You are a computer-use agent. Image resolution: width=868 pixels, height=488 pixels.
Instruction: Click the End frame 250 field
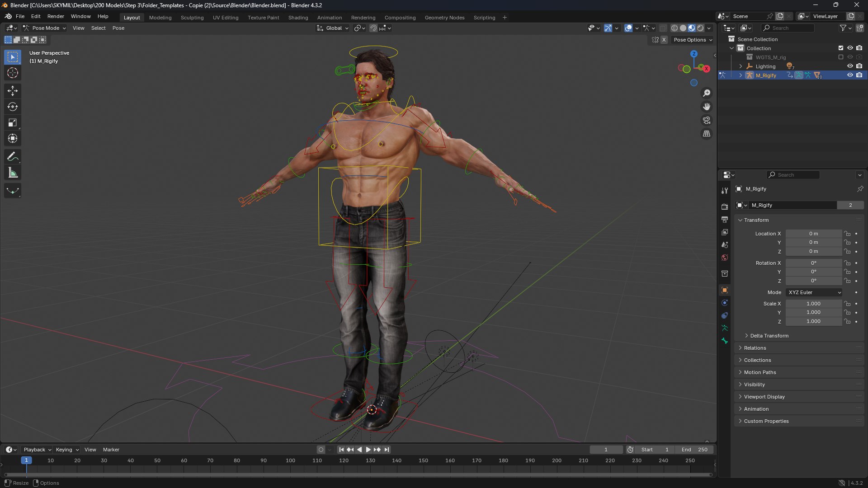(x=694, y=450)
